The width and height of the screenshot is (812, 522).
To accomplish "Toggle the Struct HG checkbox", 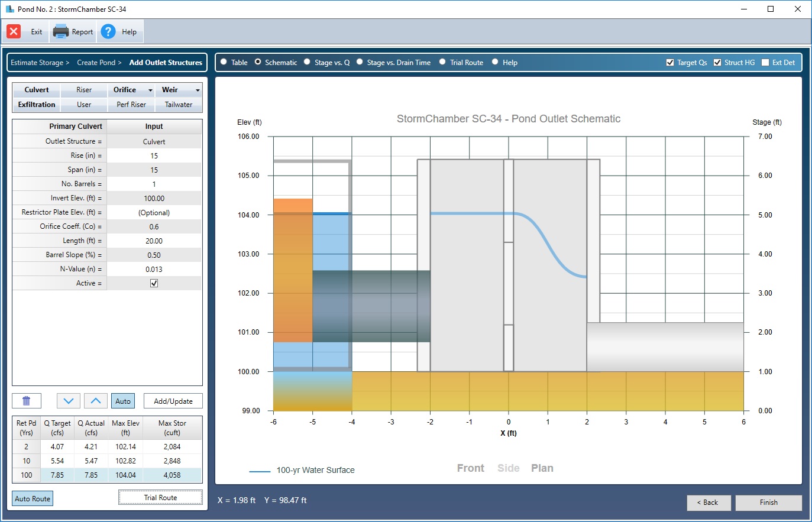I will click(x=717, y=62).
